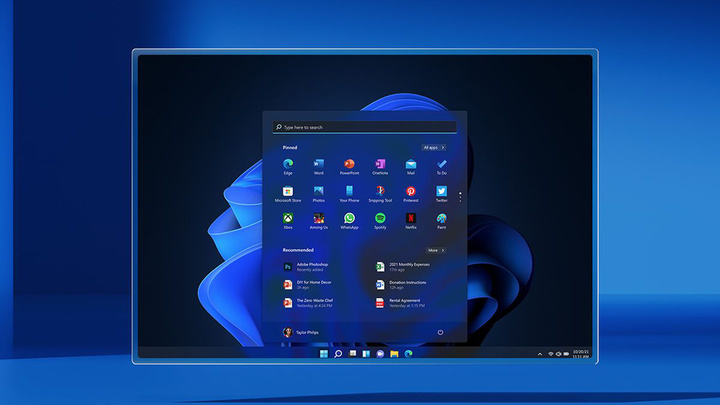Expand All apps list

point(433,147)
